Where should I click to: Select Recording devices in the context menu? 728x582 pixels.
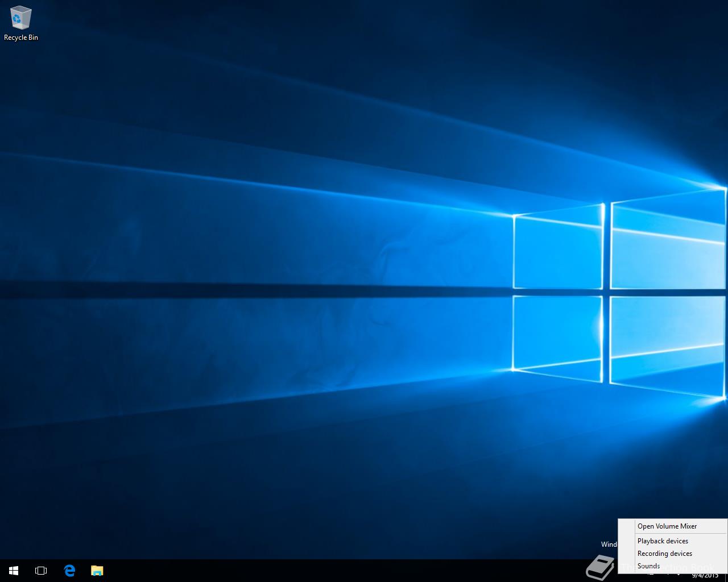673,554
